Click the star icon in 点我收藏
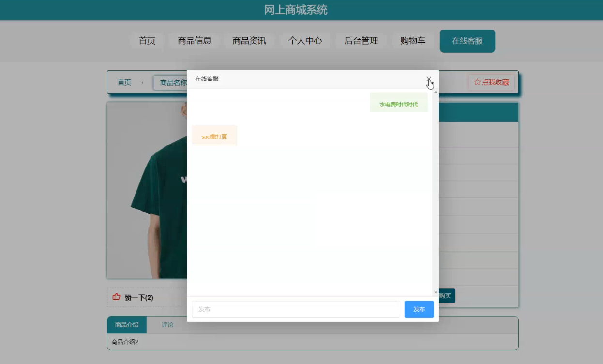Image resolution: width=603 pixels, height=364 pixels. (477, 82)
